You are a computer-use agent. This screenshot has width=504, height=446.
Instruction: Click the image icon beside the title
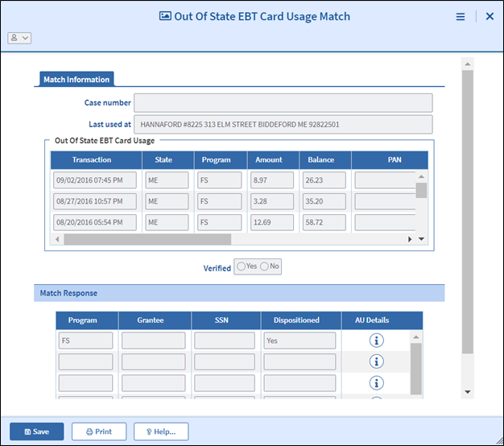click(x=165, y=16)
